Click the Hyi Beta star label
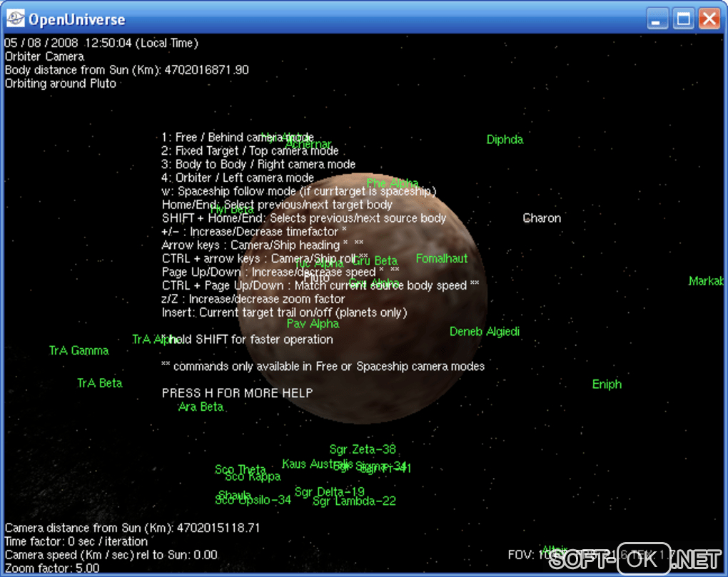 click(x=232, y=210)
